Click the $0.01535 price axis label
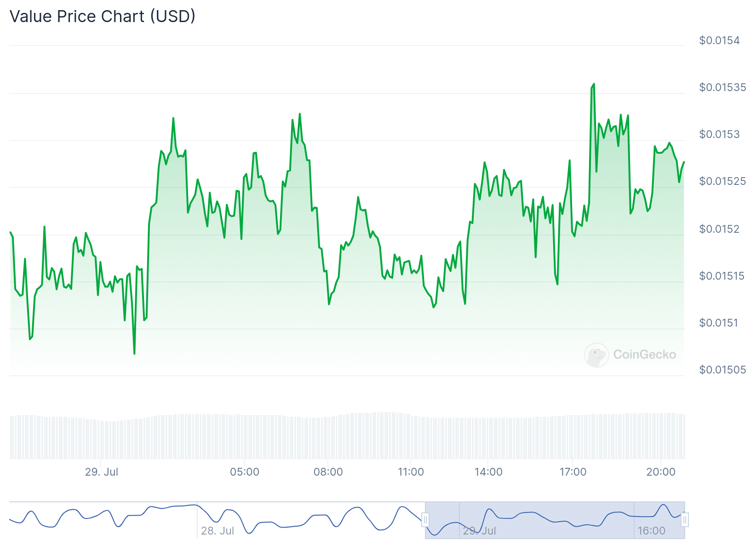The width and height of the screenshot is (756, 552). pos(722,87)
